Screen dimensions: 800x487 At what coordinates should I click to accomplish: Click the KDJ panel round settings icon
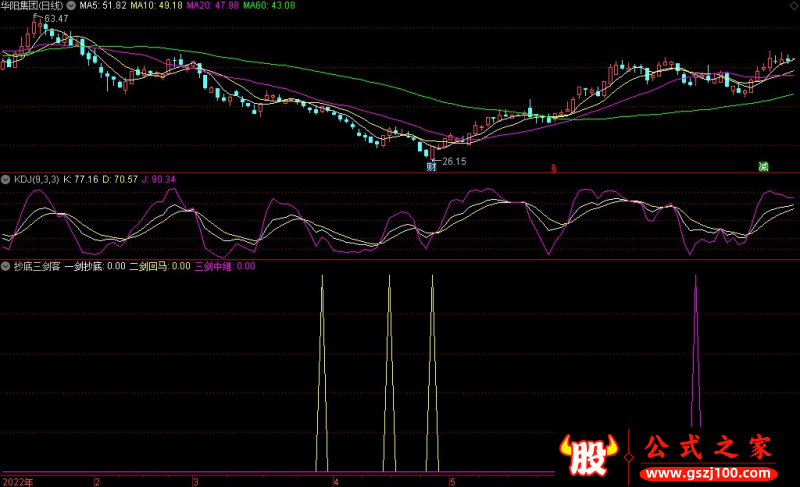pos(5,179)
